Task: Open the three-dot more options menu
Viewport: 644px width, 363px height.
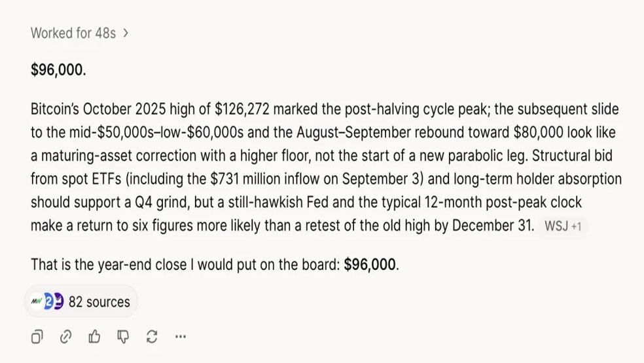Action: [181, 337]
